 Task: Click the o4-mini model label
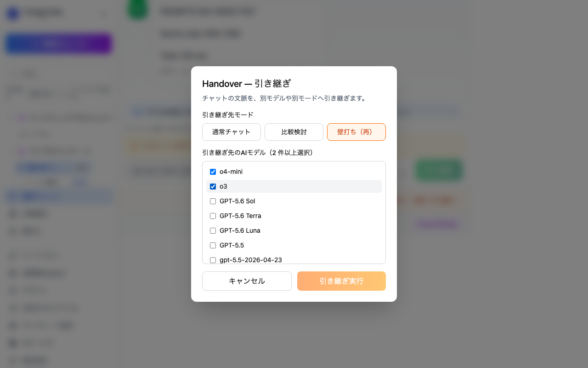231,172
